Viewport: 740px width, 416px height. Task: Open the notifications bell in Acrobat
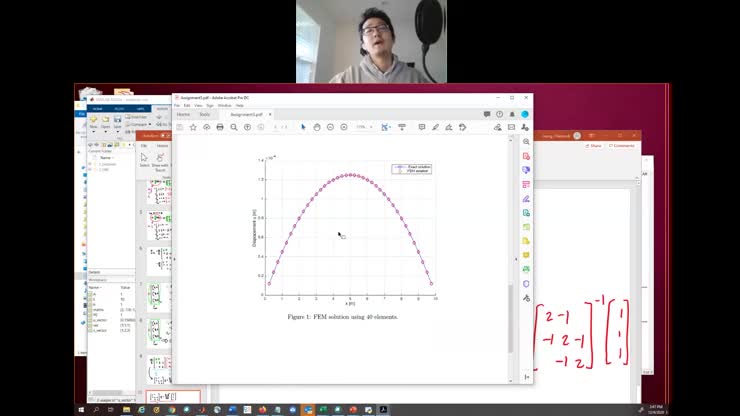pyautogui.click(x=512, y=114)
